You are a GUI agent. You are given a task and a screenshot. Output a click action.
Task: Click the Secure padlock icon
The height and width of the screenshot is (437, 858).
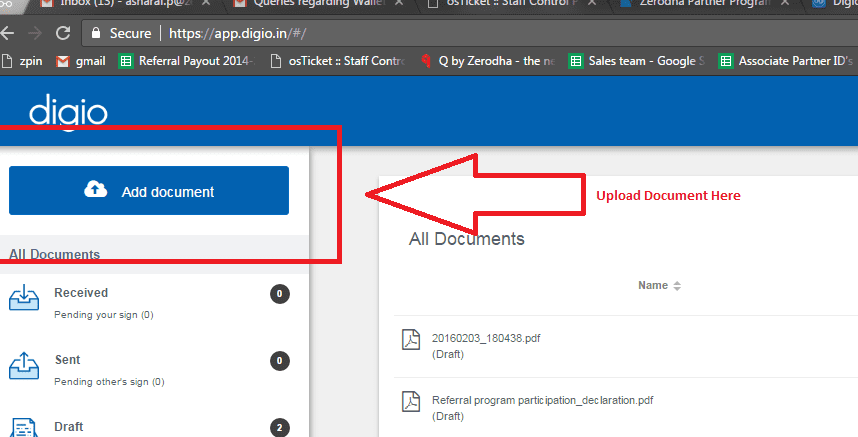pos(96,33)
